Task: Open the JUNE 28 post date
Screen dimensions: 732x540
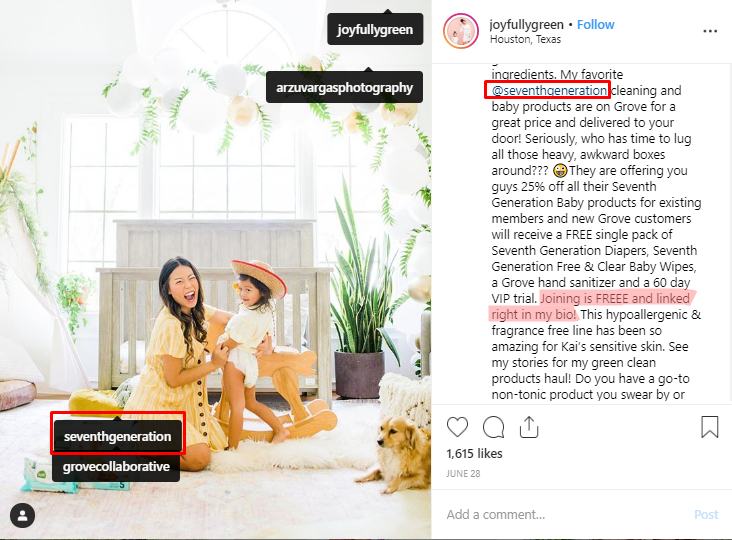Action: (463, 474)
